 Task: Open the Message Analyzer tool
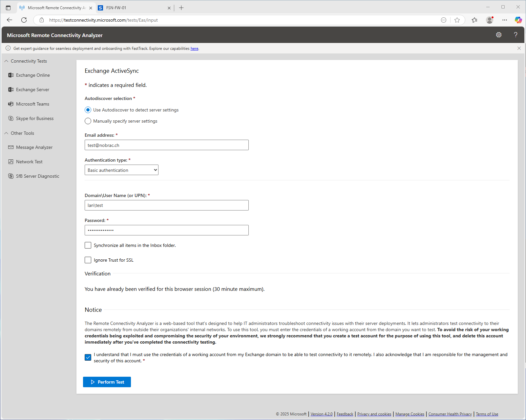pos(34,147)
